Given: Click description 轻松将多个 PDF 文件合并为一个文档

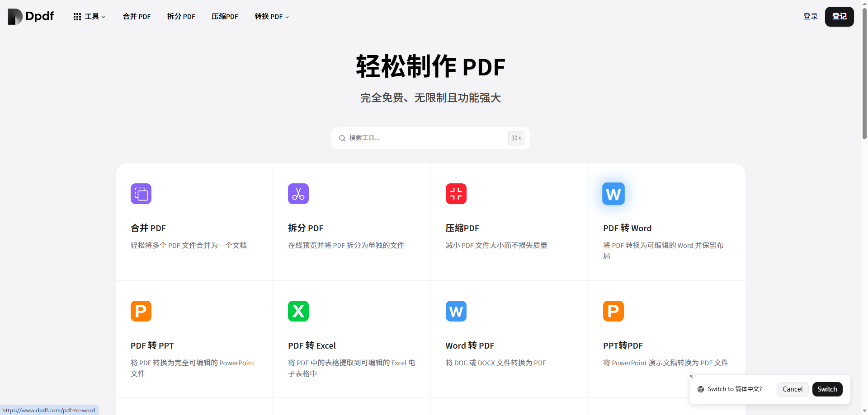Looking at the screenshot, I should pos(189,245).
